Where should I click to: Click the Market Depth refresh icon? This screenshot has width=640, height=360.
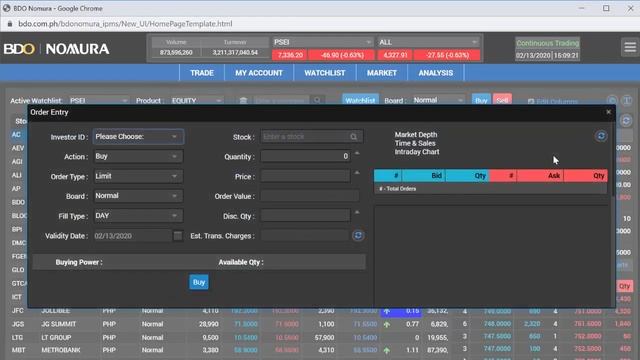click(x=601, y=136)
